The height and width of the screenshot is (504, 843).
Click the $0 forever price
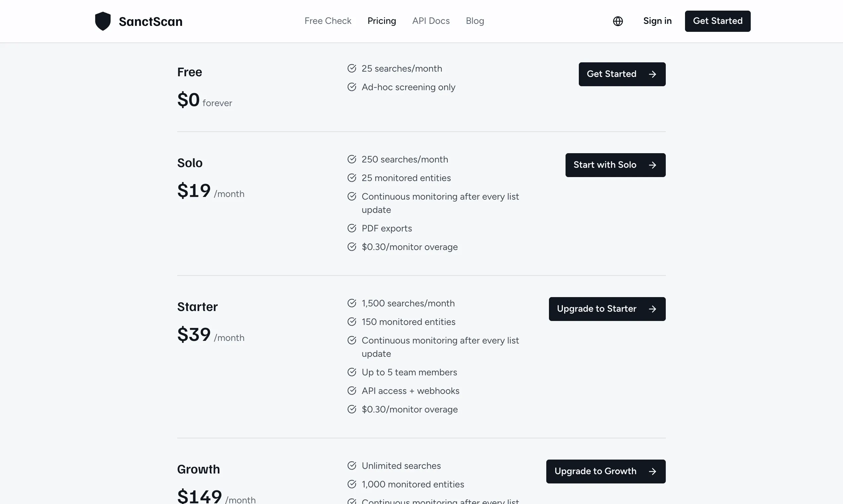coord(205,100)
